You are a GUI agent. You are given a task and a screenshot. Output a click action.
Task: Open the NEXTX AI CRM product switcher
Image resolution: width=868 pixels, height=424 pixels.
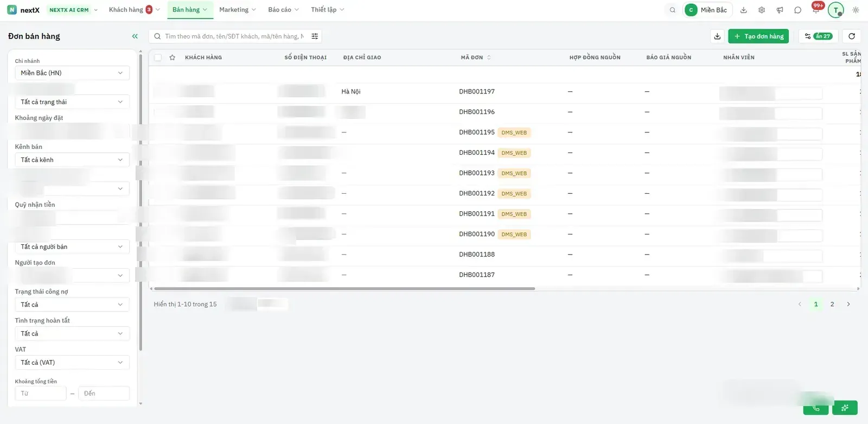tap(73, 10)
